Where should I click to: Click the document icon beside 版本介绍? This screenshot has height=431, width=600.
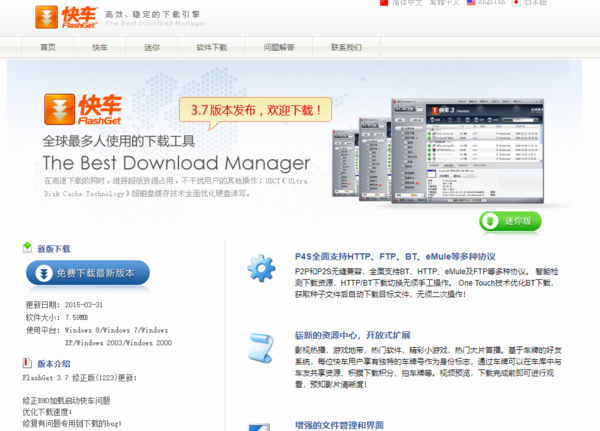coord(27,362)
